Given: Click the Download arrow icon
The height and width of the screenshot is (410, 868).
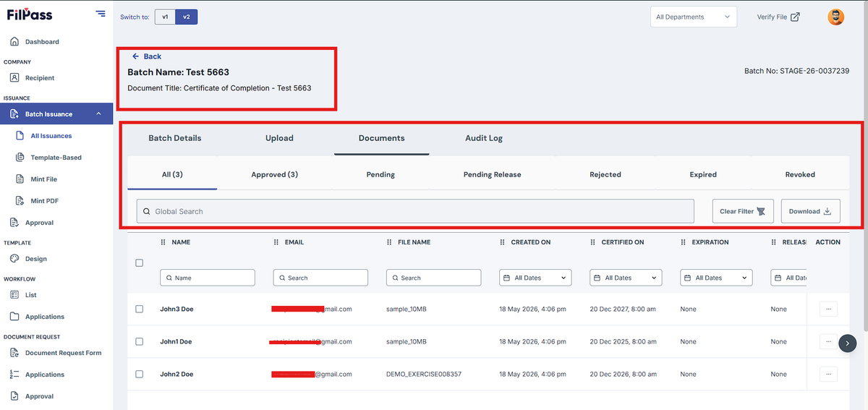Looking at the screenshot, I should 827,212.
